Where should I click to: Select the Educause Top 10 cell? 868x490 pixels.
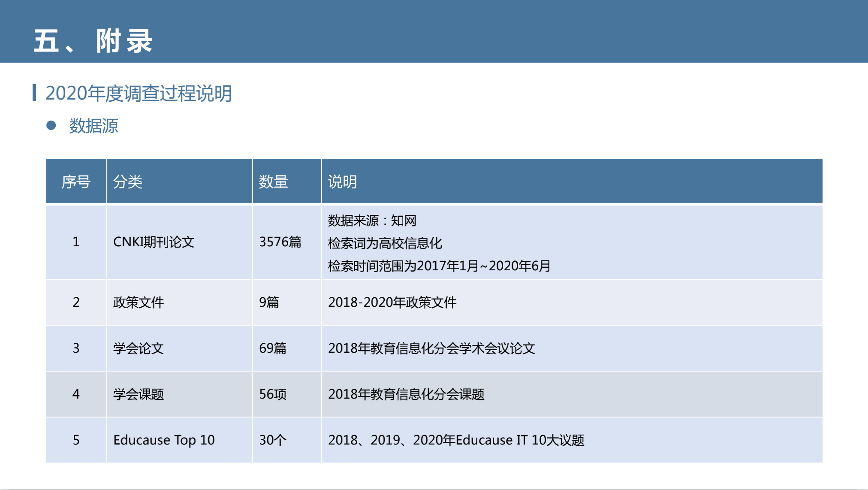pyautogui.click(x=164, y=440)
